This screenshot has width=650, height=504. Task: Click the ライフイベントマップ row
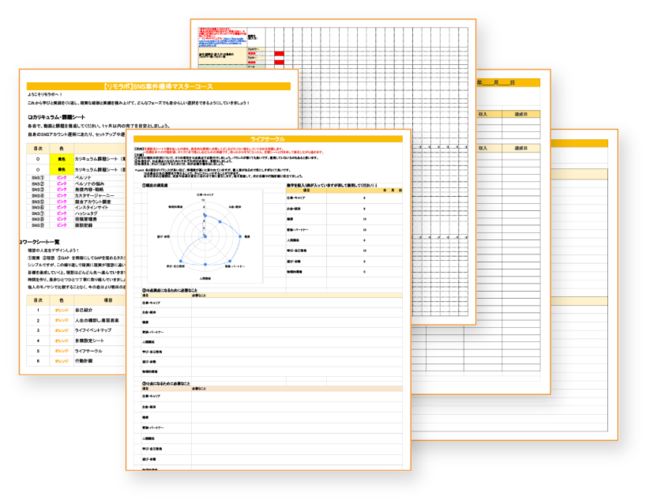coord(93,330)
